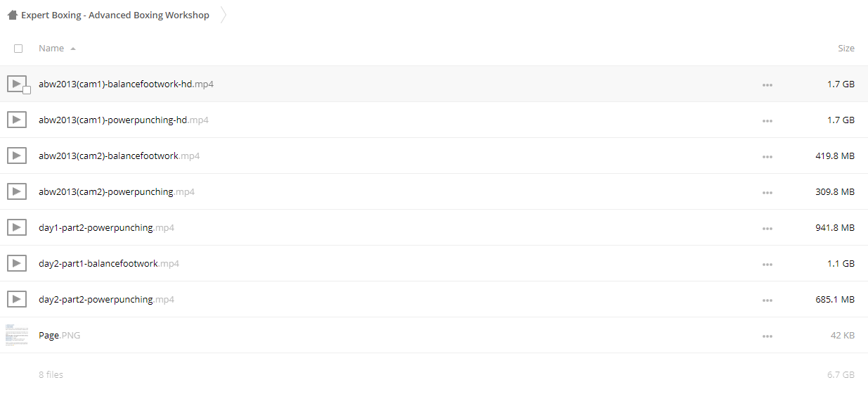Open Expert Boxing - Advanced Boxing Workshop breadcrumb
The image size is (868, 399).
(115, 15)
